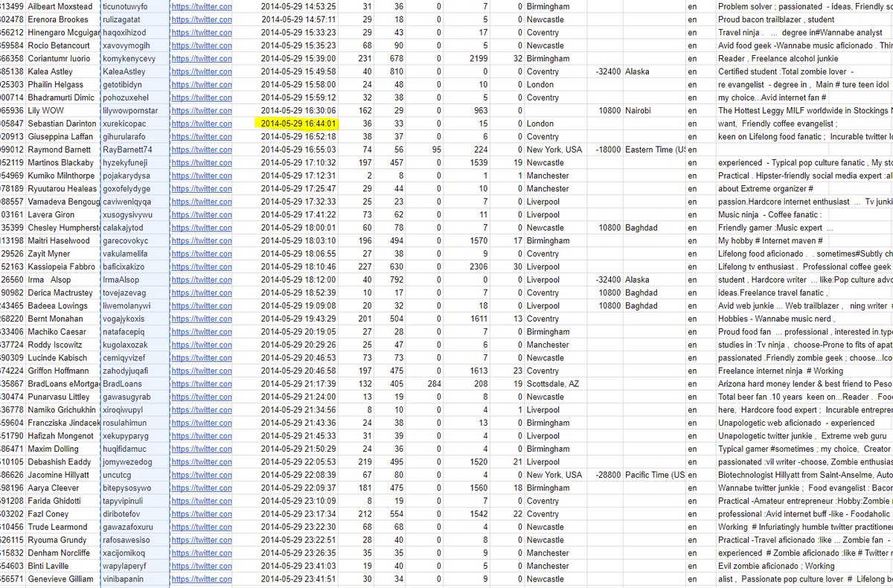Select the name cell Martinos Blackaby
The image size is (893, 588).
pyautogui.click(x=60, y=163)
